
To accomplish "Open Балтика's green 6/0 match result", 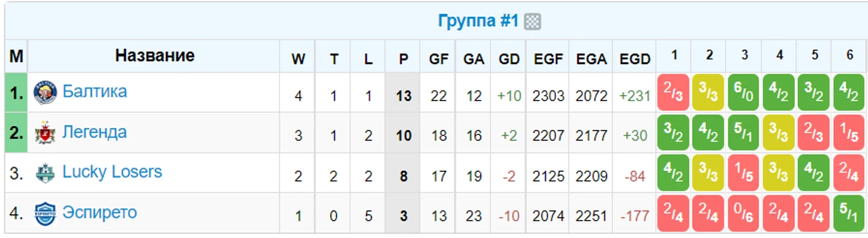I will coord(744,92).
